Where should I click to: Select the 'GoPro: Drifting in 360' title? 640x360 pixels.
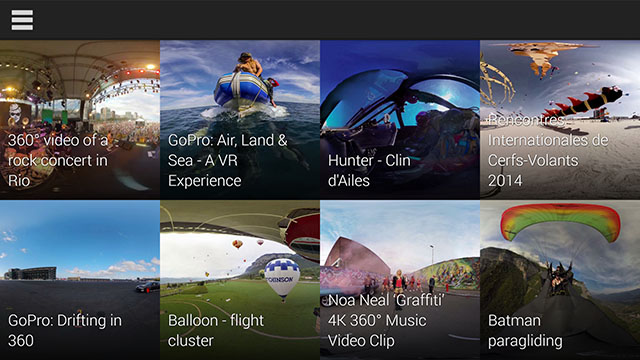point(64,331)
